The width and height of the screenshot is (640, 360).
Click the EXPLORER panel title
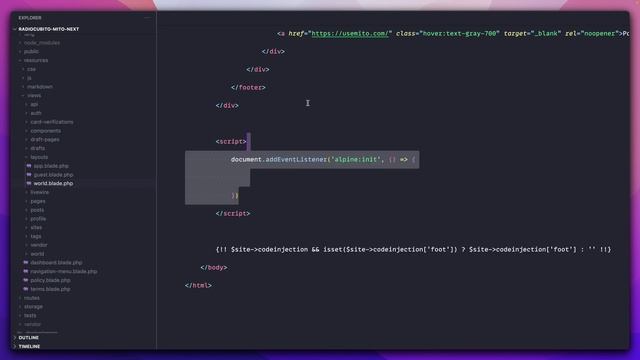point(30,18)
